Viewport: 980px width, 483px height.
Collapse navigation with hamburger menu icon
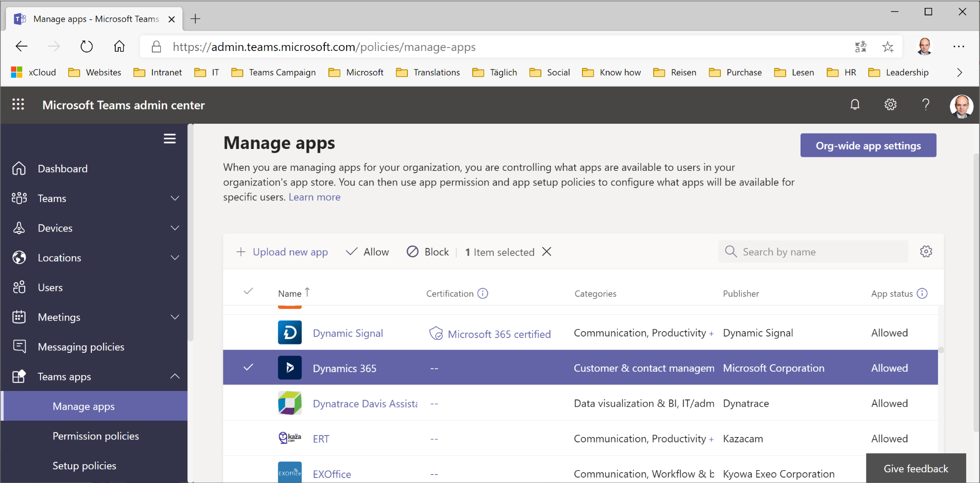coord(170,139)
